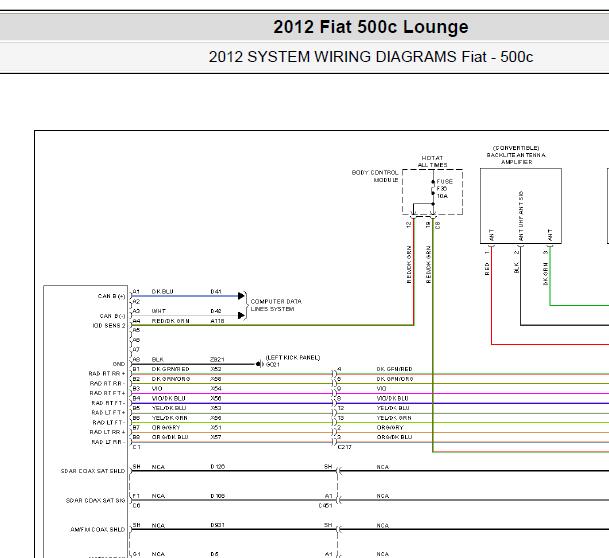Select circuit code "D42"

pyautogui.click(x=216, y=311)
